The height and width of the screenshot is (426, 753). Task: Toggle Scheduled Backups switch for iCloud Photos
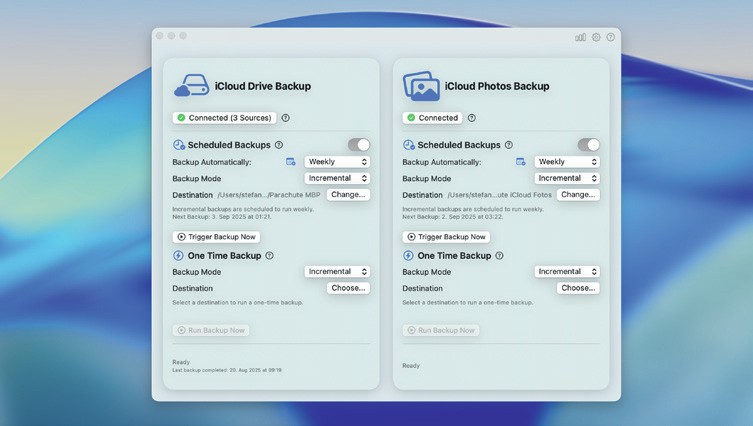pos(588,145)
